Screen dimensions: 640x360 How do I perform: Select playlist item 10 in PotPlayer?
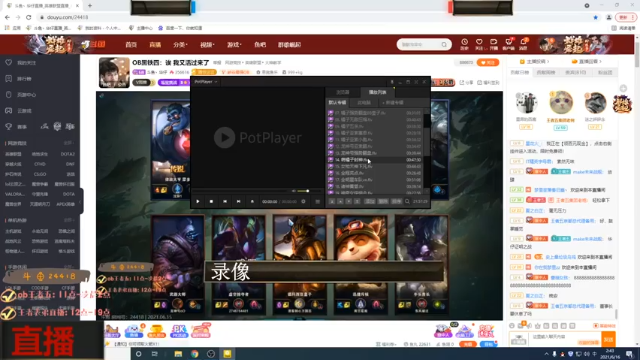click(x=375, y=133)
